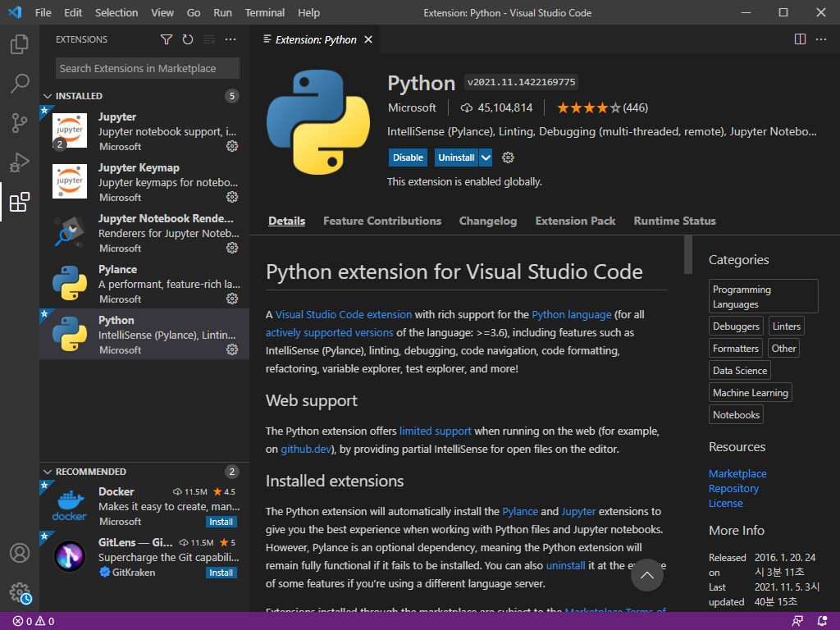The image size is (840, 630).
Task: Disable the Python extension
Action: pos(408,157)
